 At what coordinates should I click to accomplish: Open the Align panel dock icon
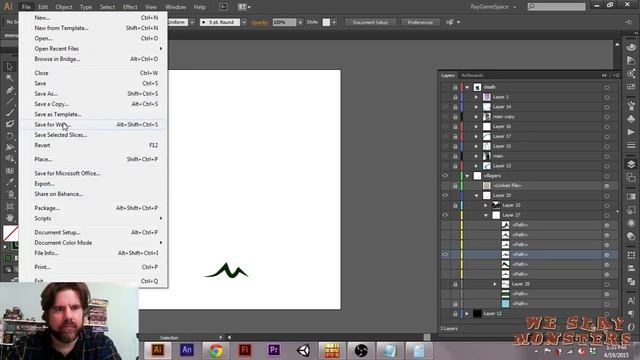pyautogui.click(x=631, y=269)
